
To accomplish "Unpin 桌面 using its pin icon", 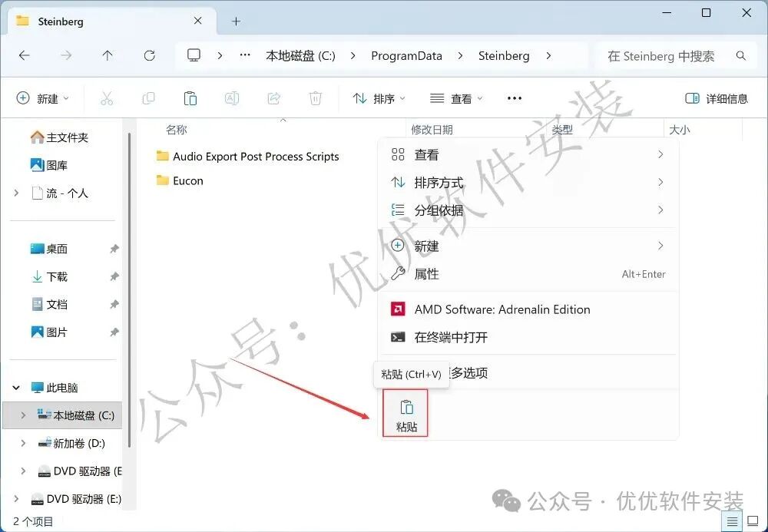I will (114, 249).
